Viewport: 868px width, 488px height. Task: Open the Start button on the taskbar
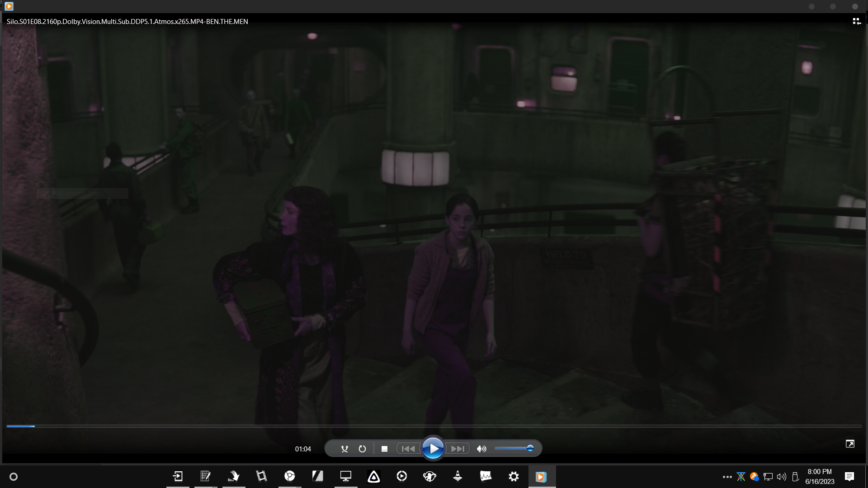(x=14, y=477)
